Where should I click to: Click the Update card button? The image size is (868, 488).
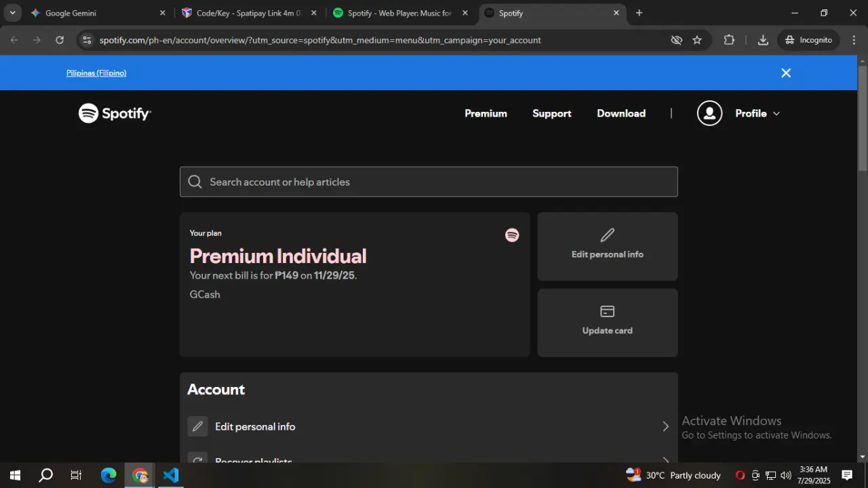[x=608, y=323]
